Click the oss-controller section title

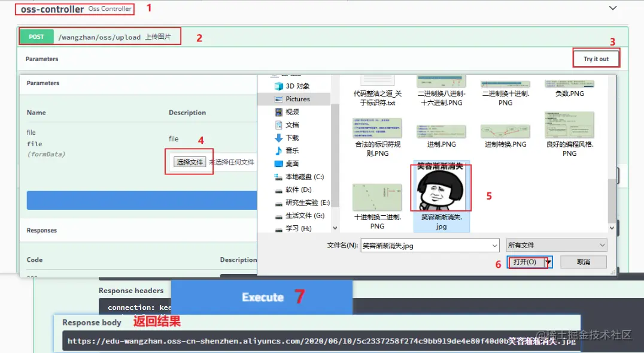click(x=52, y=9)
